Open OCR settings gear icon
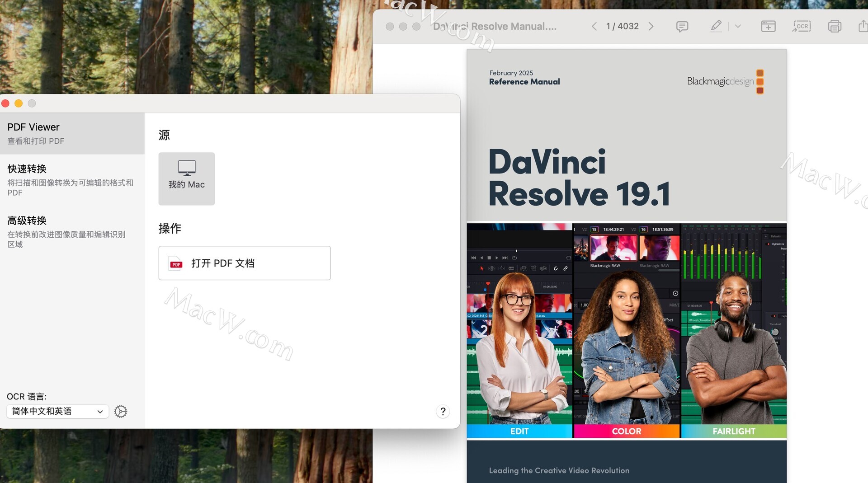Image resolution: width=868 pixels, height=483 pixels. 121,411
